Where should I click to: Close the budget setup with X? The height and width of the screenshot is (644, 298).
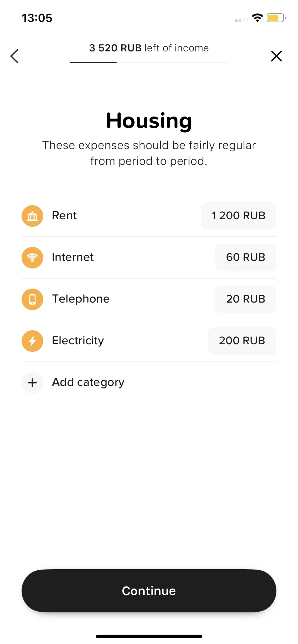tap(276, 56)
